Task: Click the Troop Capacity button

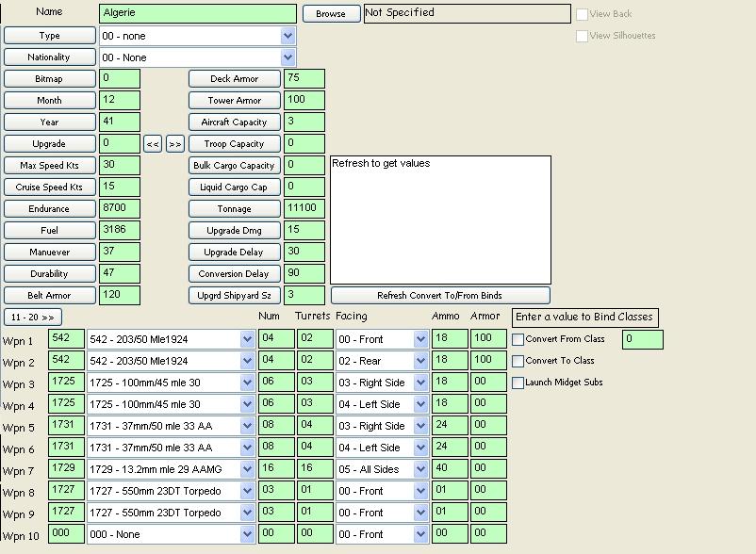Action: click(x=235, y=143)
